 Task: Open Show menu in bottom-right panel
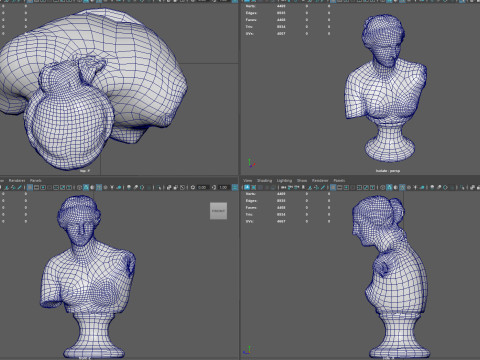coord(302,180)
